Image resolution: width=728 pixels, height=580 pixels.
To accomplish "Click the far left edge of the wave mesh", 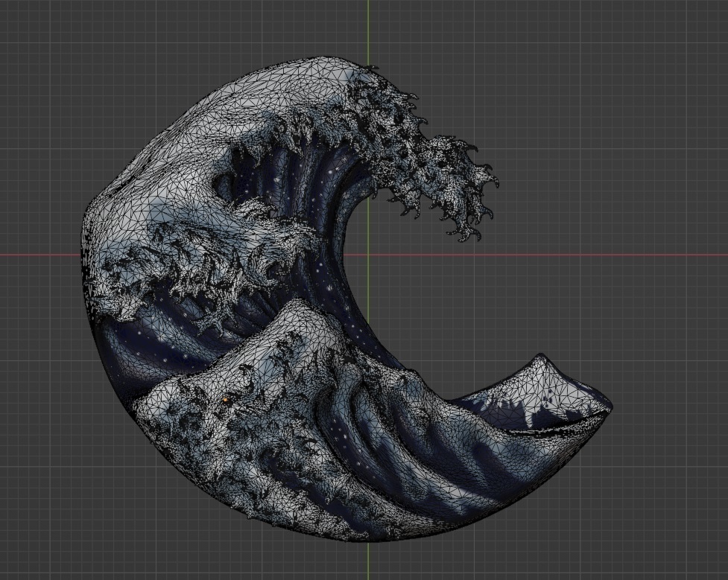I will [83, 238].
